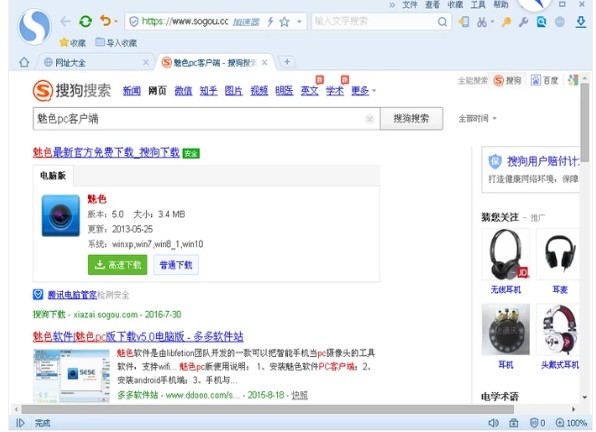Open the 全部时间 time filter dropdown
Screen dimensions: 596x432
pyautogui.click(x=477, y=119)
